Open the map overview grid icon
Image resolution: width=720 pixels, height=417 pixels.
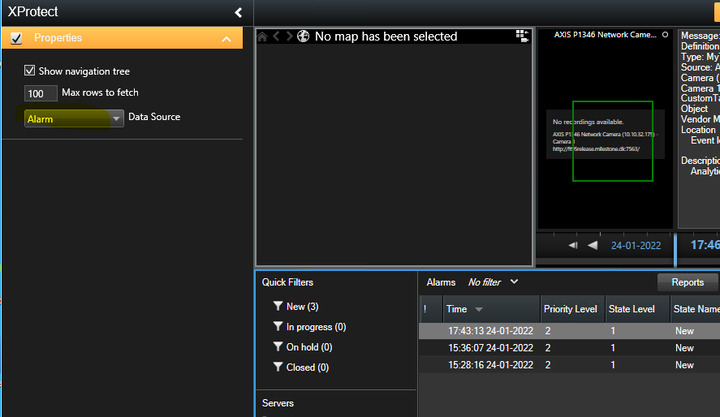pos(521,35)
